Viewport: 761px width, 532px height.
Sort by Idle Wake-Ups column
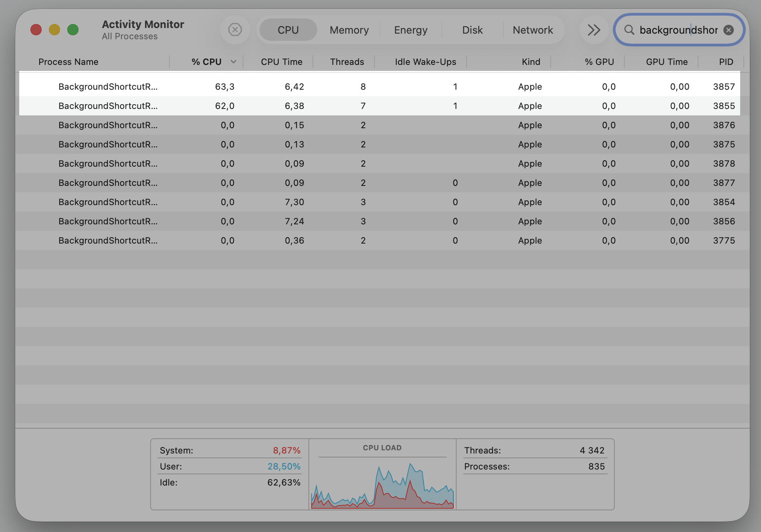point(425,62)
